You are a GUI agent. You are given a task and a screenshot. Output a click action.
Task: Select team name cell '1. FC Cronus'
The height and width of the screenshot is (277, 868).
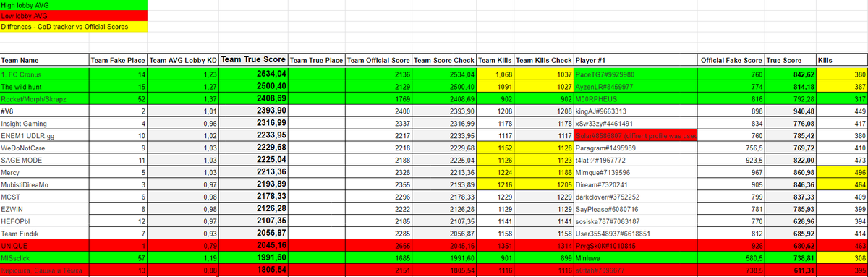[x=44, y=74]
